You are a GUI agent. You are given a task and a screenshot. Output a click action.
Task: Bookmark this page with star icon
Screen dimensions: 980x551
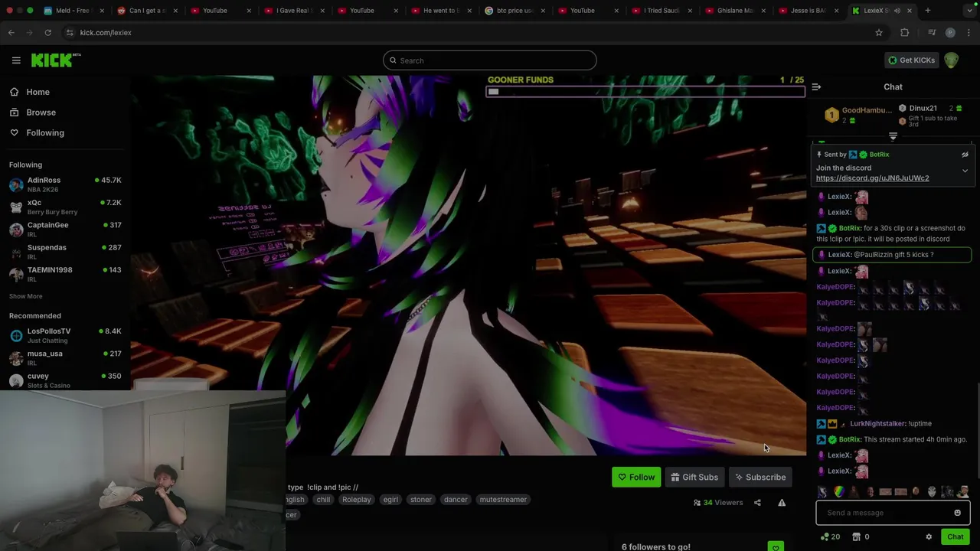coord(879,32)
